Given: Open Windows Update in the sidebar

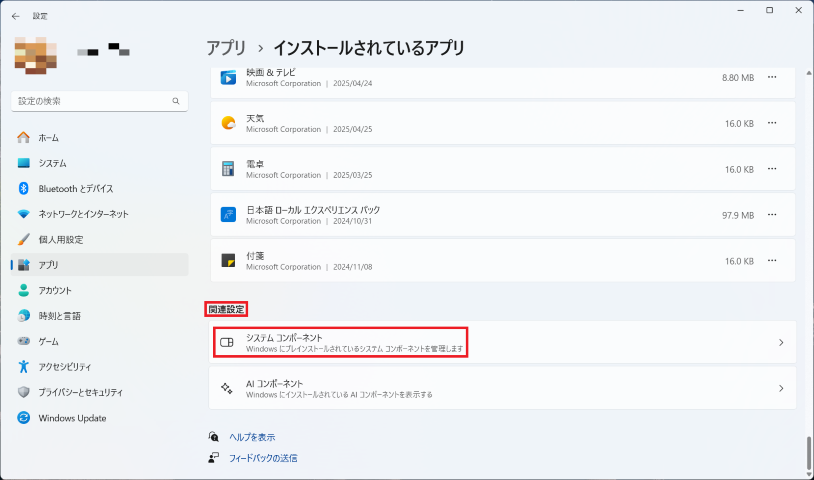Looking at the screenshot, I should point(99,418).
